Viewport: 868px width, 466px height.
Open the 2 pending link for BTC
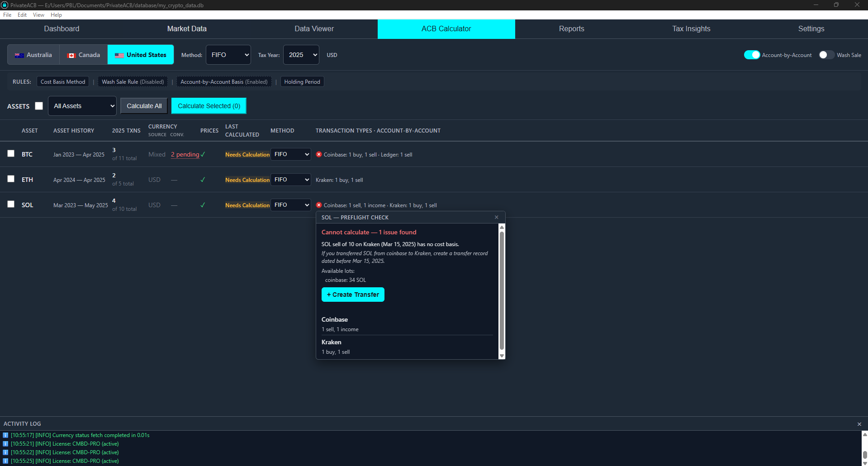(x=185, y=155)
